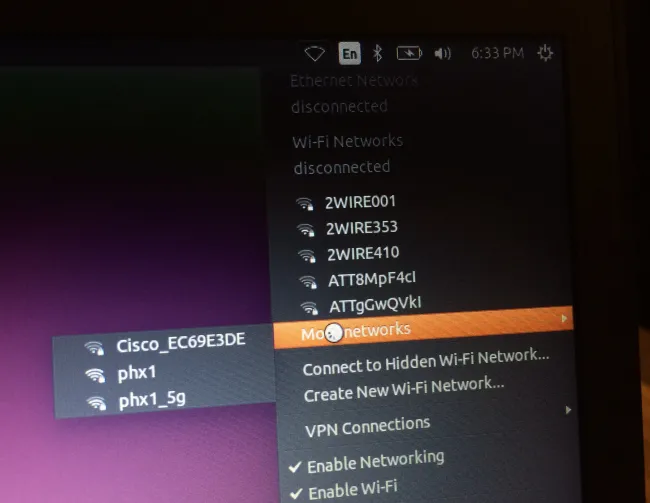
Task: Click the signal icon beside 2WIRE001
Action: [305, 204]
